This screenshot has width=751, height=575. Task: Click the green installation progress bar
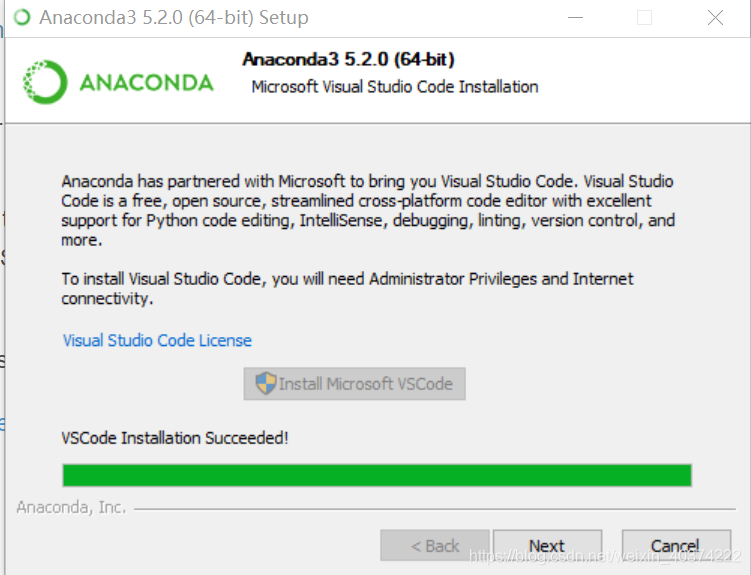tap(377, 475)
